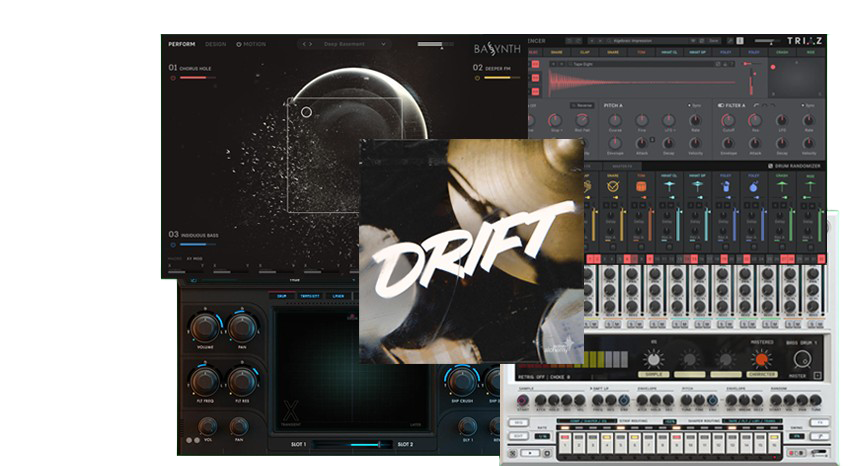848x466 pixels.
Task: Toggle the Filter A enable switch
Action: (721, 105)
